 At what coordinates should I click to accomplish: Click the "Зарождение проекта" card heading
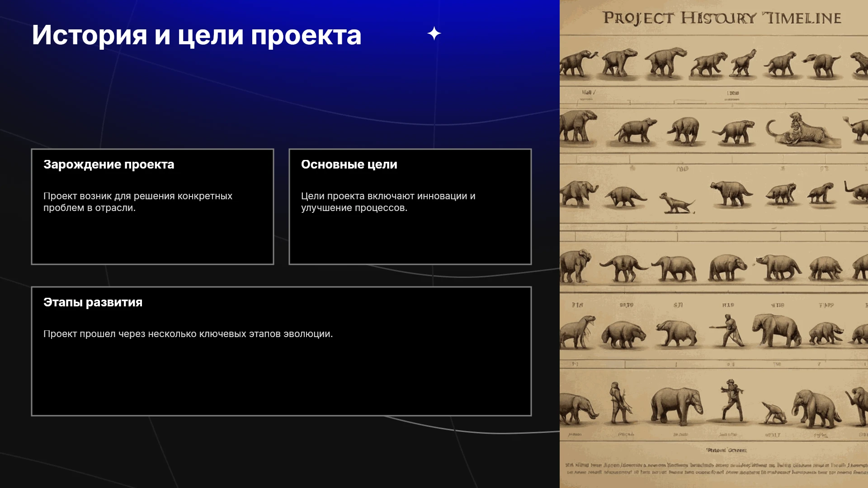[108, 164]
